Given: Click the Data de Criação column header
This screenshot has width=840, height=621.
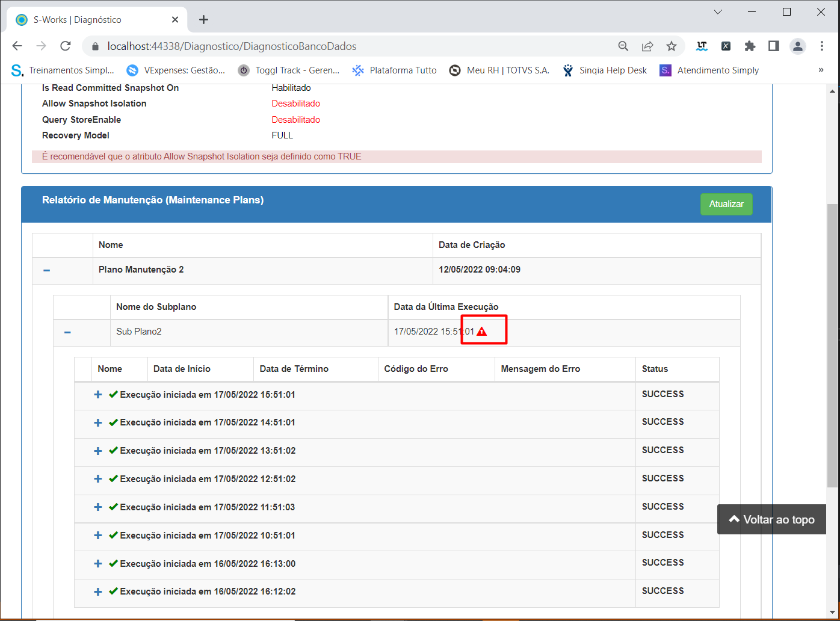Looking at the screenshot, I should pos(472,245).
